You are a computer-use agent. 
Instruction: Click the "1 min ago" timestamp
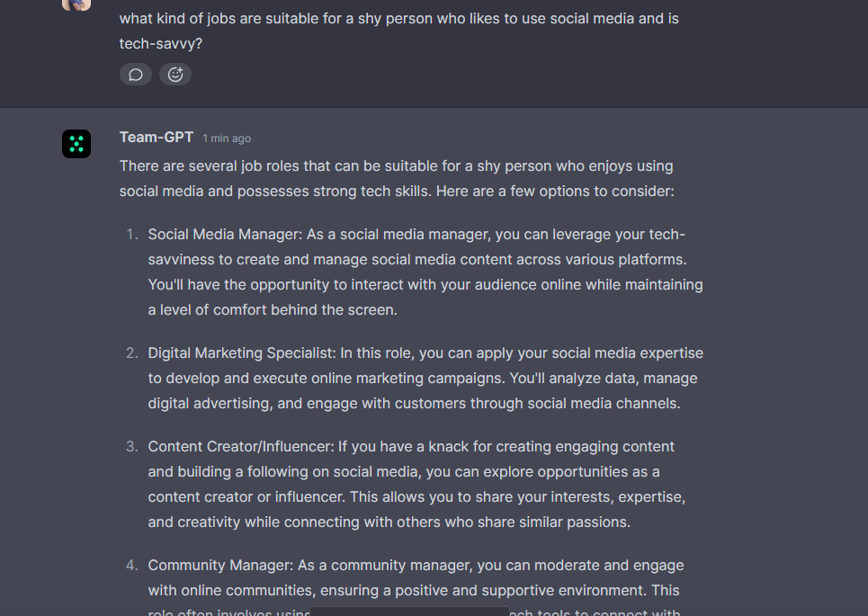tap(227, 138)
